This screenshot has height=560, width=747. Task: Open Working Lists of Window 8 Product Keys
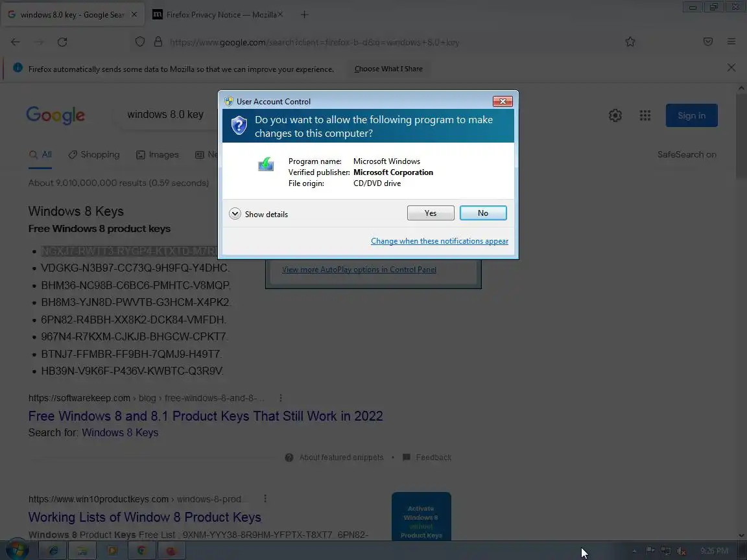(x=145, y=517)
